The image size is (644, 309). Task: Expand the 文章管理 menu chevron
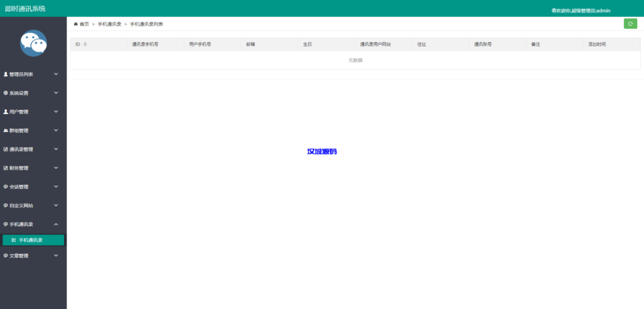pos(56,256)
